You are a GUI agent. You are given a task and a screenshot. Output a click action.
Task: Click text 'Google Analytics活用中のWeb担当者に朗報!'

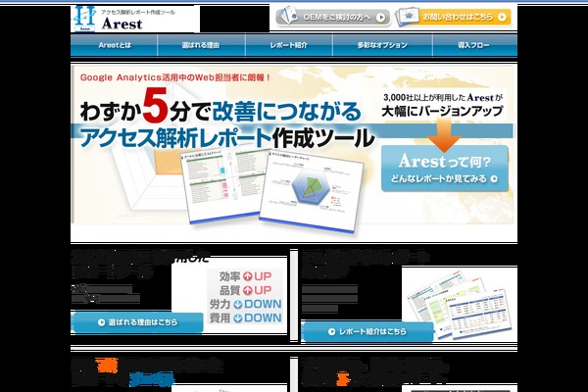coord(174,77)
